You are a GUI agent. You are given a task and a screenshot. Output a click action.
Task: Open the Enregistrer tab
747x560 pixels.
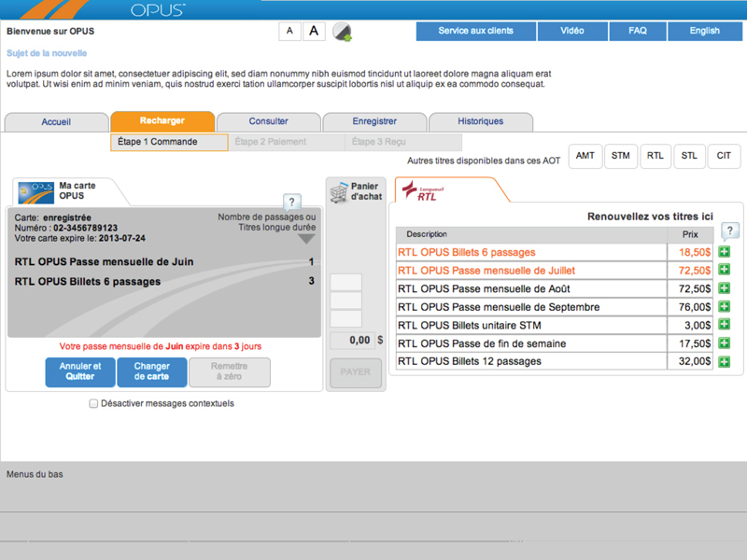[374, 121]
